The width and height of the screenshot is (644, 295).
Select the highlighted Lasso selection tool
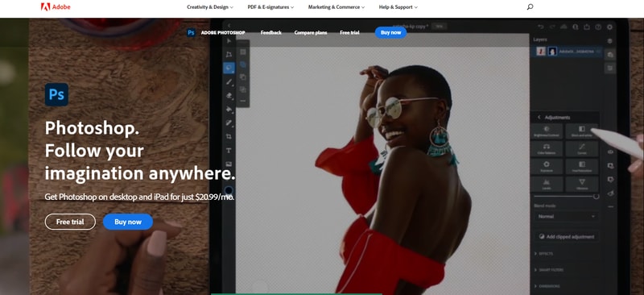229,68
